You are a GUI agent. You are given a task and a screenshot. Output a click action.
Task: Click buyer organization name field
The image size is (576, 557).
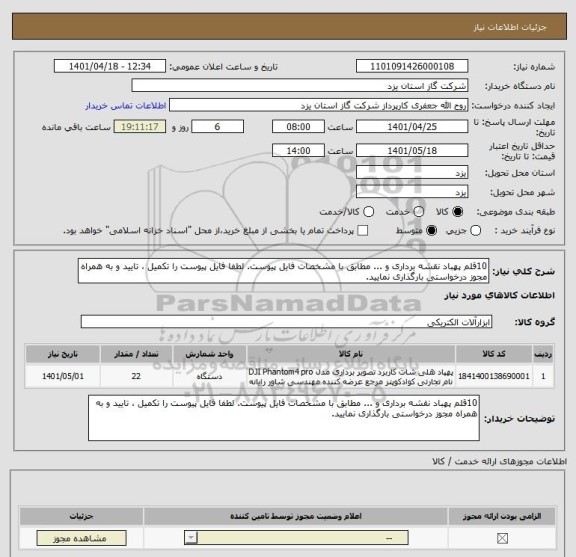click(x=300, y=86)
